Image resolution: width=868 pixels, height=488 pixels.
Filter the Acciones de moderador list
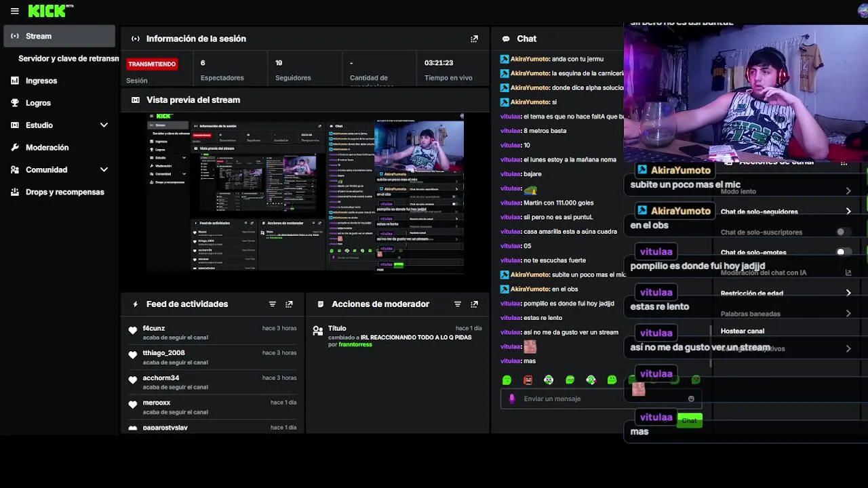pos(457,304)
